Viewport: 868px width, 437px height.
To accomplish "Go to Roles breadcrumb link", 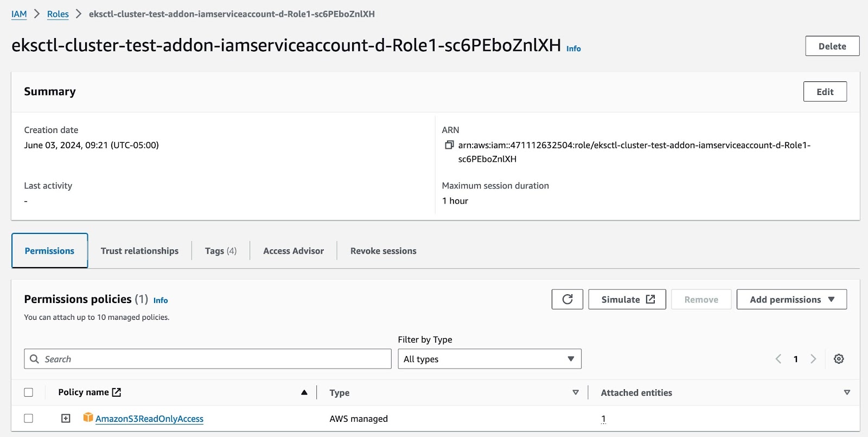I will (58, 14).
